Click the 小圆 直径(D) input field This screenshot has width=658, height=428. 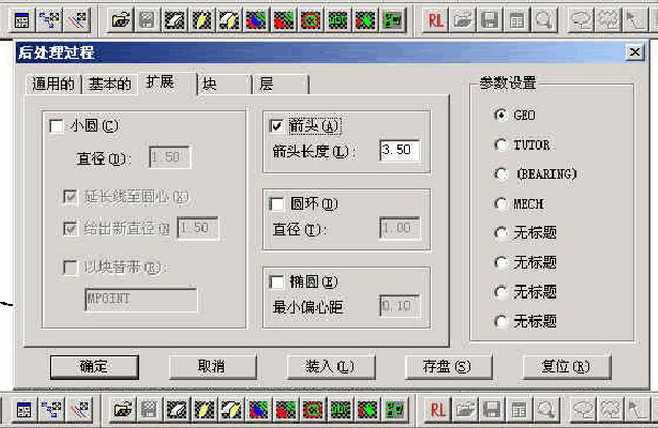coord(170,157)
